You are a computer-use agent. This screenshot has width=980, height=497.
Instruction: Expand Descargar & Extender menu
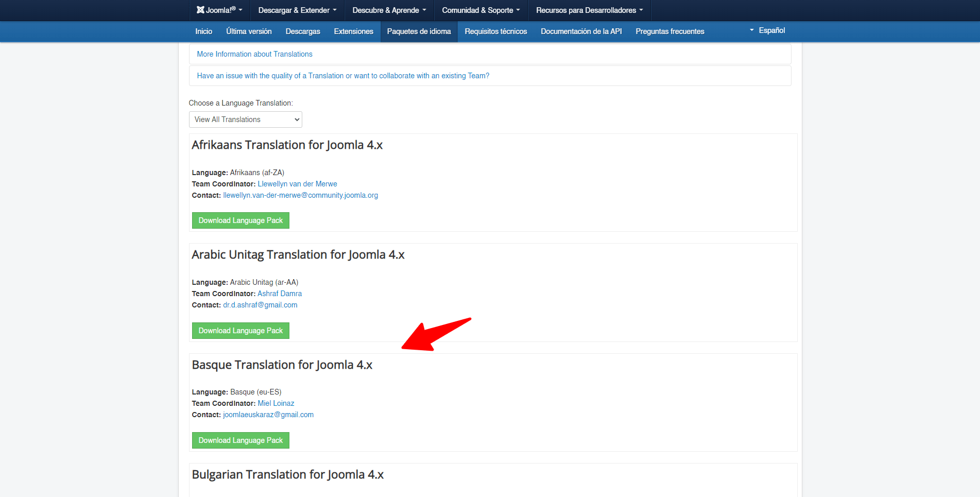pyautogui.click(x=297, y=10)
